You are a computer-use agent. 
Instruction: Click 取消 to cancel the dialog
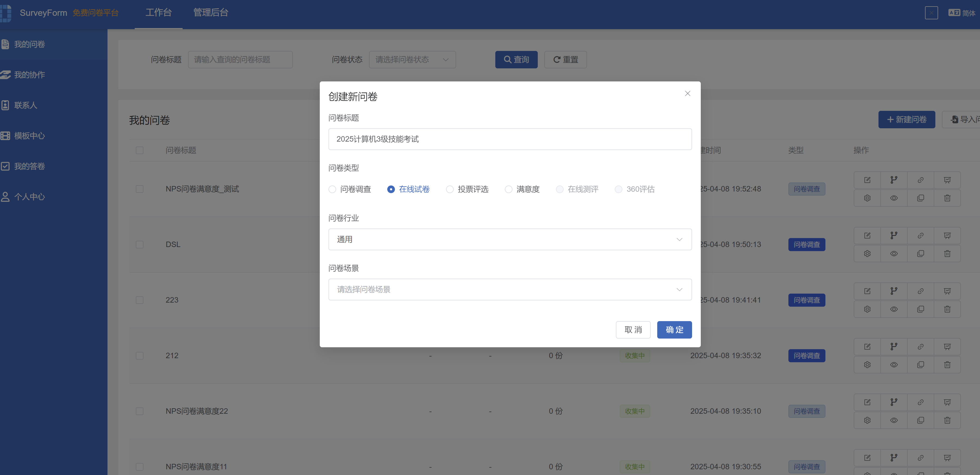633,330
